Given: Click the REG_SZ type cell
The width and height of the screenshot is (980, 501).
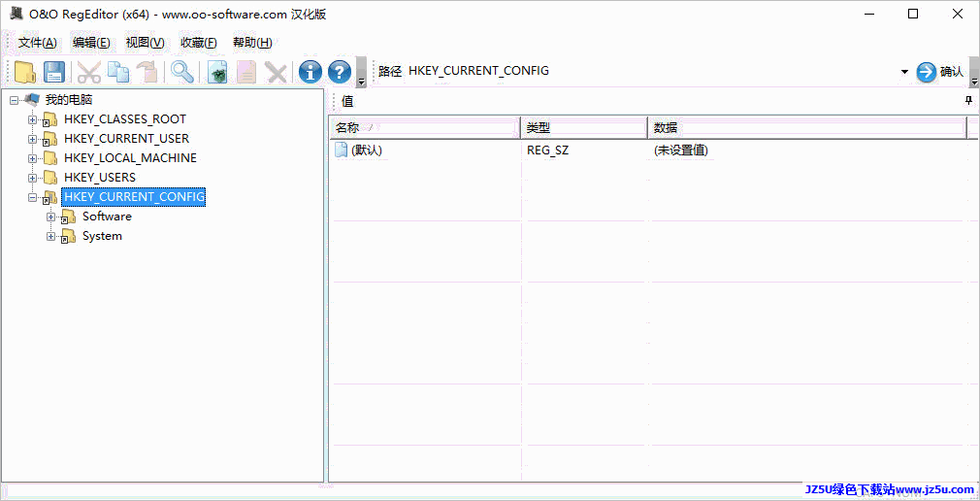Looking at the screenshot, I should tap(547, 150).
